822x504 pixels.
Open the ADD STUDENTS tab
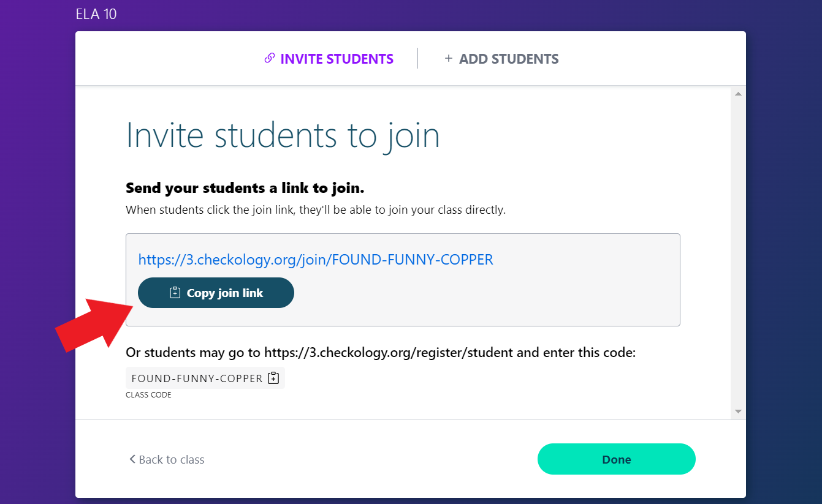tap(508, 59)
